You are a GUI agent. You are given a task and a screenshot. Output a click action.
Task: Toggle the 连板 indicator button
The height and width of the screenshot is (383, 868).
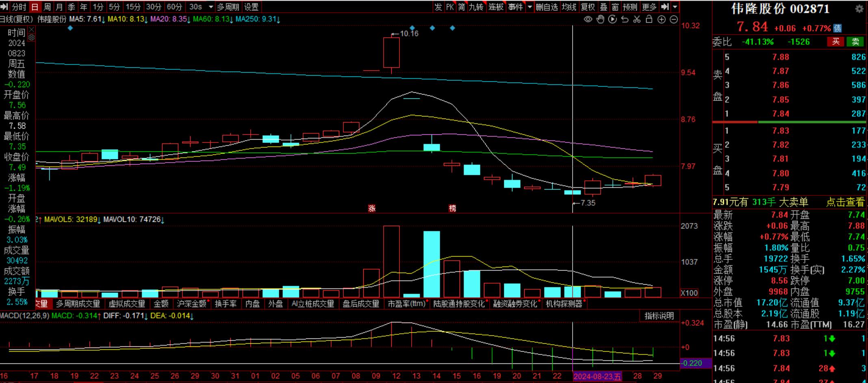(x=496, y=7)
